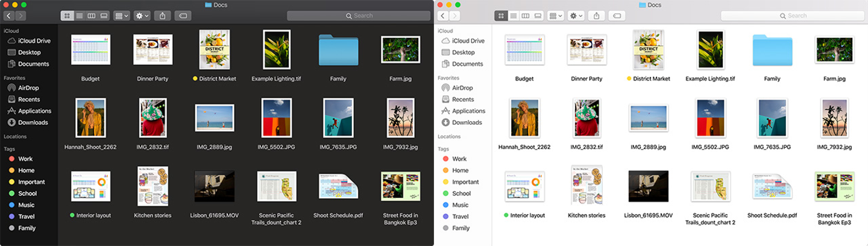Open the group-by dropdown in dark window

point(122,16)
